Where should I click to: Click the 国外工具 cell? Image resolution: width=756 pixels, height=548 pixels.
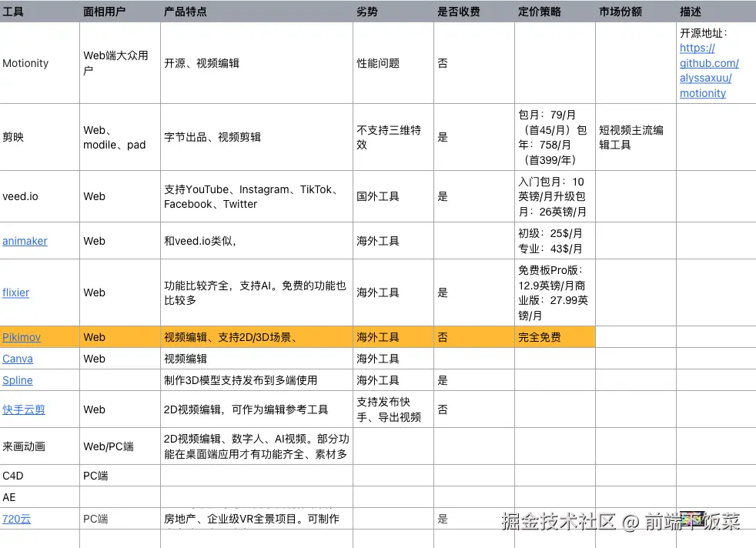[393, 196]
